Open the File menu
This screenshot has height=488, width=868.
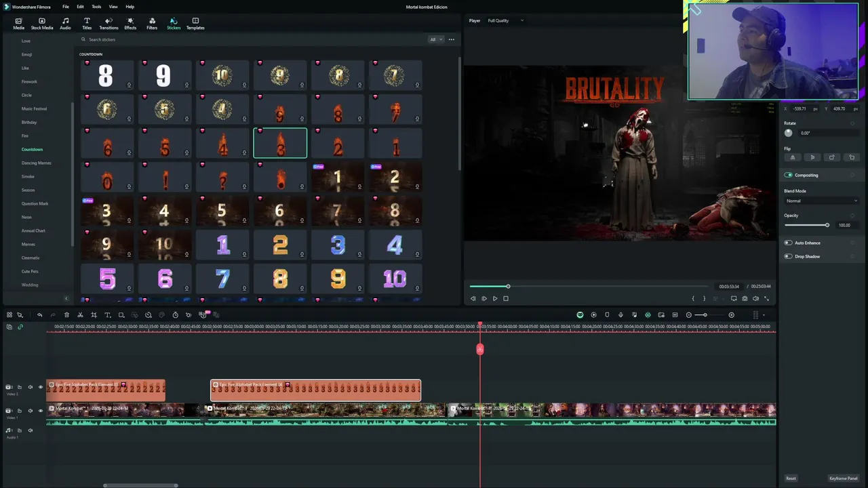[66, 7]
